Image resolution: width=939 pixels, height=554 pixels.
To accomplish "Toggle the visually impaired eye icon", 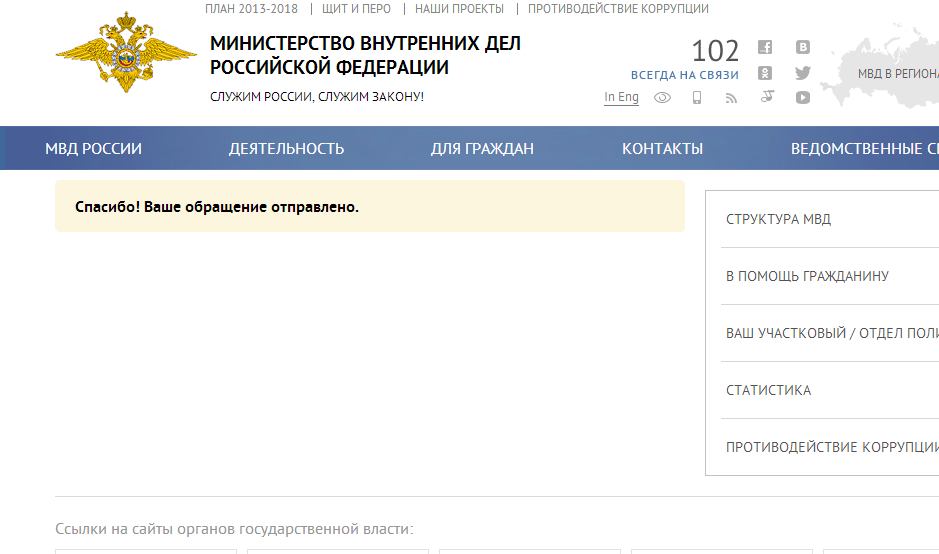I will pyautogui.click(x=662, y=98).
